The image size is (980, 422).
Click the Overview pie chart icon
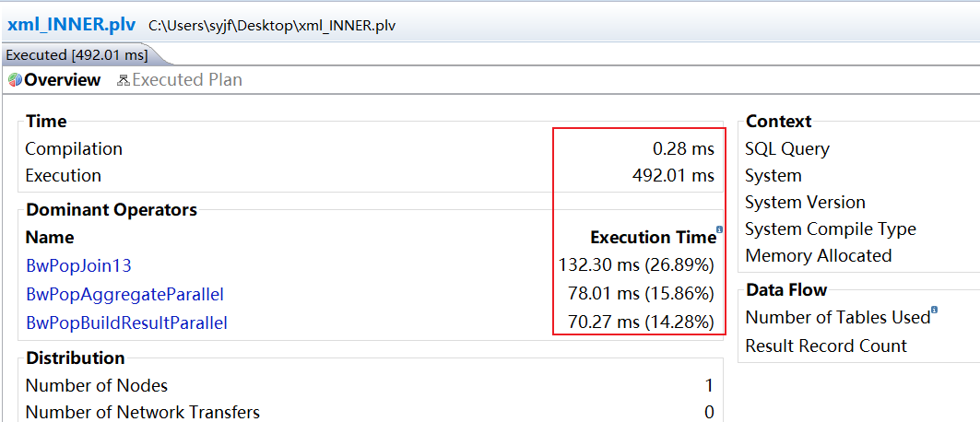[15, 80]
